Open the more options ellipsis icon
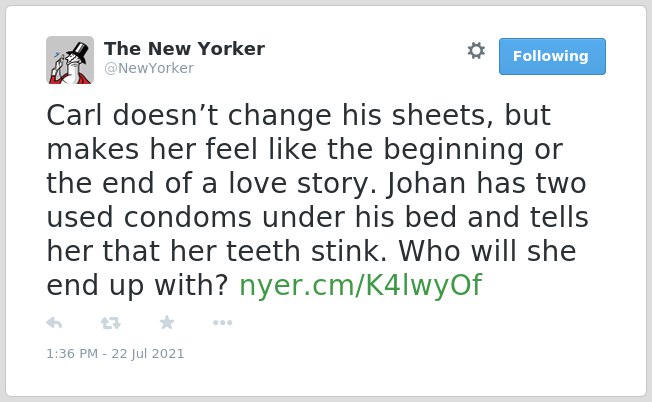The image size is (652, 402). click(x=222, y=323)
